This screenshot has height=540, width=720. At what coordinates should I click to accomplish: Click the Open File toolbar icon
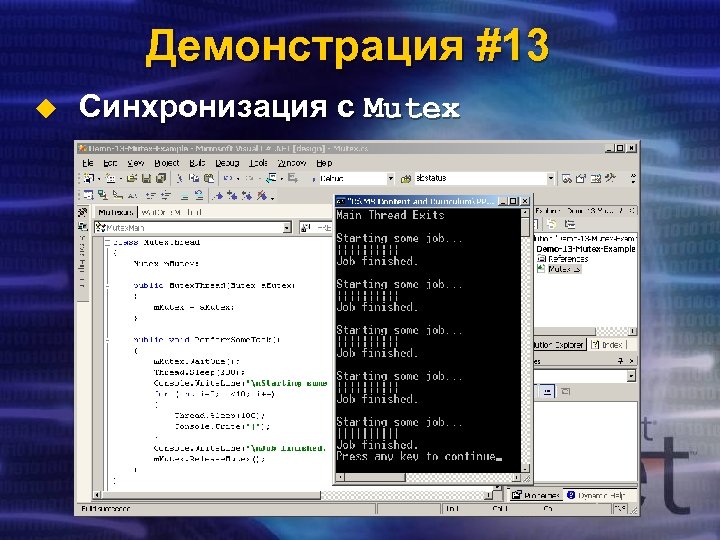click(x=132, y=178)
